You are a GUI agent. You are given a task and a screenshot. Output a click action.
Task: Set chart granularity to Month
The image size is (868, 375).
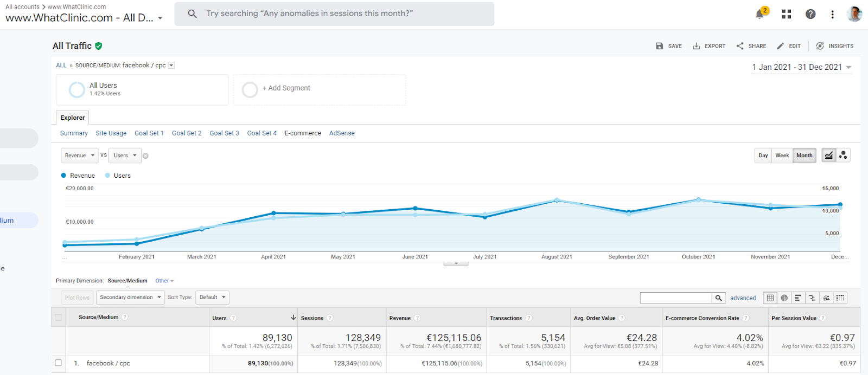point(805,156)
